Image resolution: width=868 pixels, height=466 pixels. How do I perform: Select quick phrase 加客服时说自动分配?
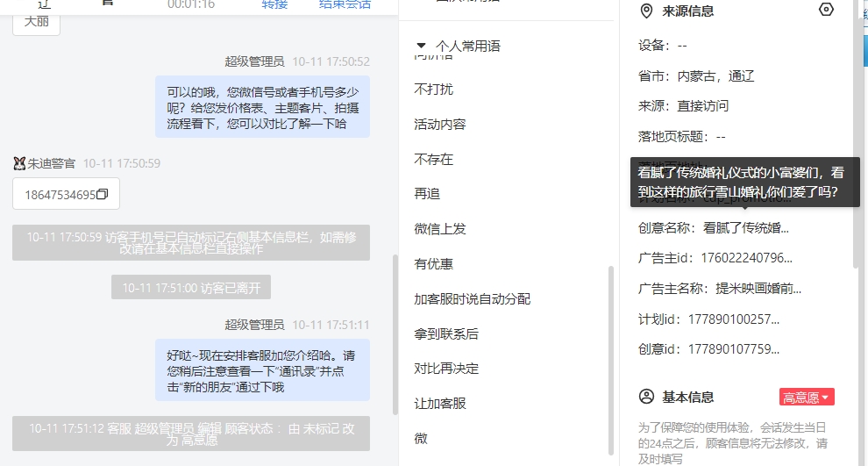click(x=473, y=298)
